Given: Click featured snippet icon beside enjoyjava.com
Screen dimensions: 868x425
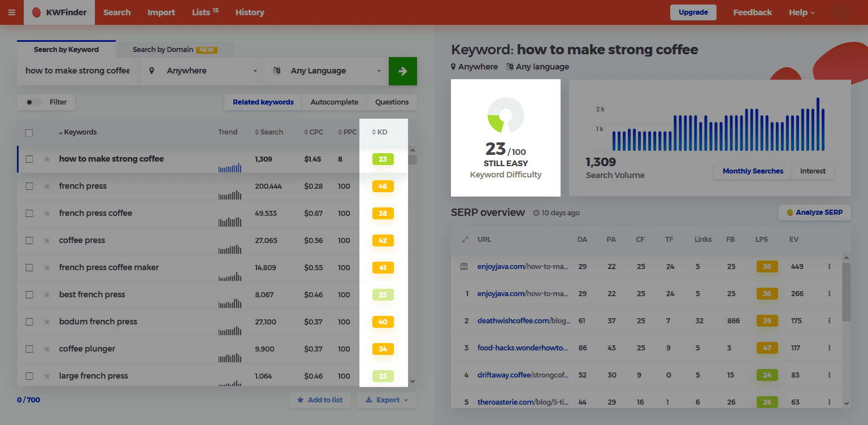Looking at the screenshot, I should coord(464,266).
